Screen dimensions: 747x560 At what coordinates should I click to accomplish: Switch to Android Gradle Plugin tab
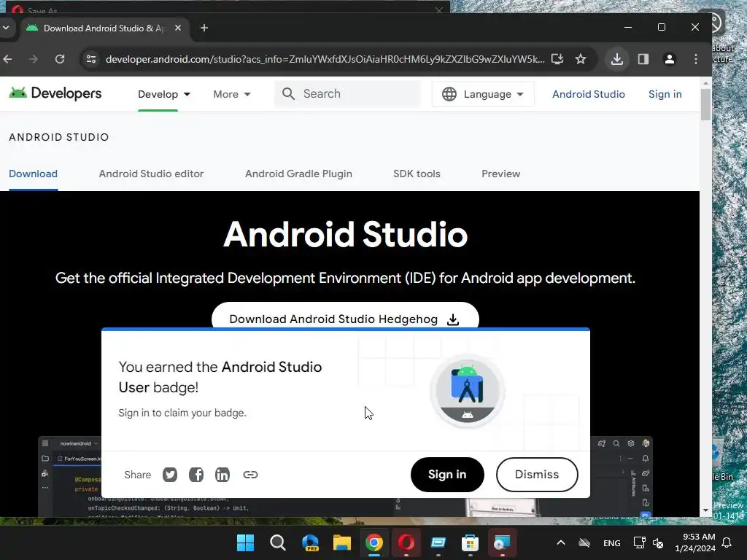pos(298,174)
